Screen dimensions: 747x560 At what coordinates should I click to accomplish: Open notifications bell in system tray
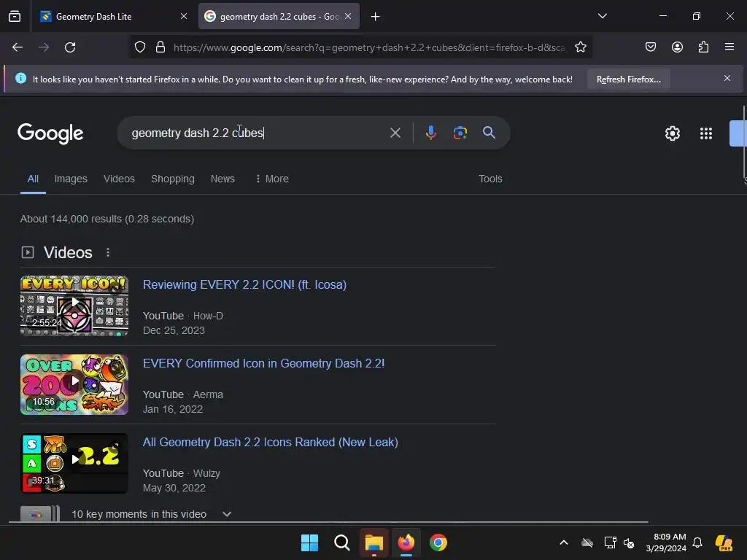coord(697,542)
